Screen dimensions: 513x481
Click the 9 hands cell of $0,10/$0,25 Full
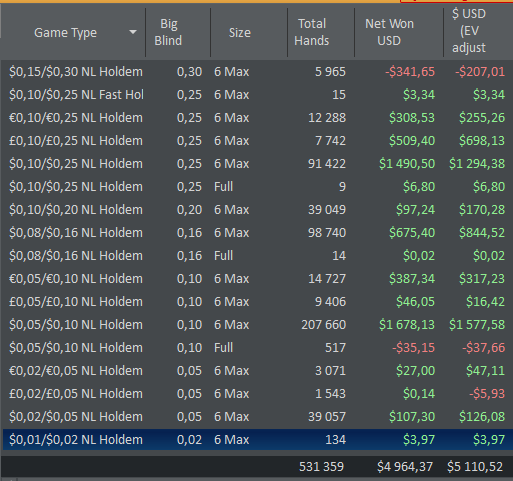342,187
